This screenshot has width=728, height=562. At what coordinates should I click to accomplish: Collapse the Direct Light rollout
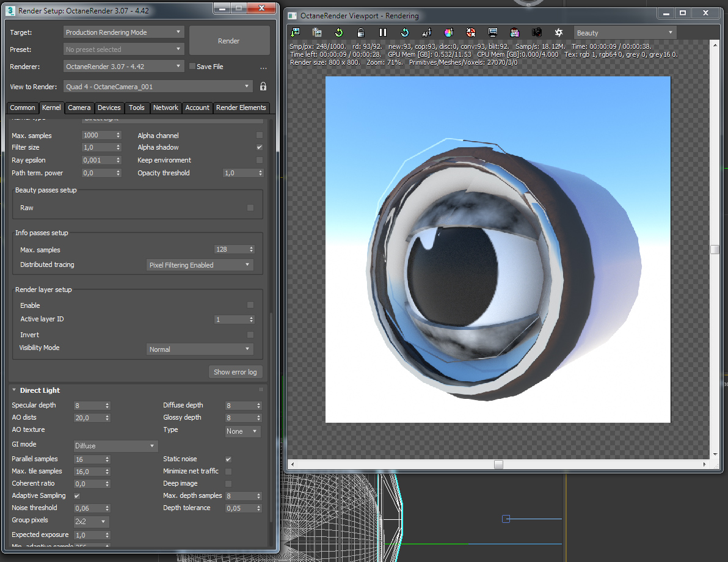click(x=14, y=390)
